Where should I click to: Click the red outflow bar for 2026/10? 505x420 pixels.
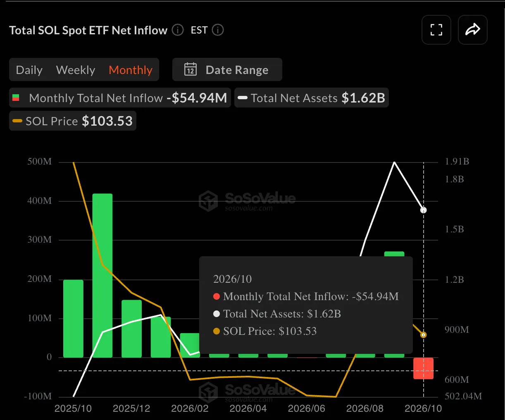424,368
